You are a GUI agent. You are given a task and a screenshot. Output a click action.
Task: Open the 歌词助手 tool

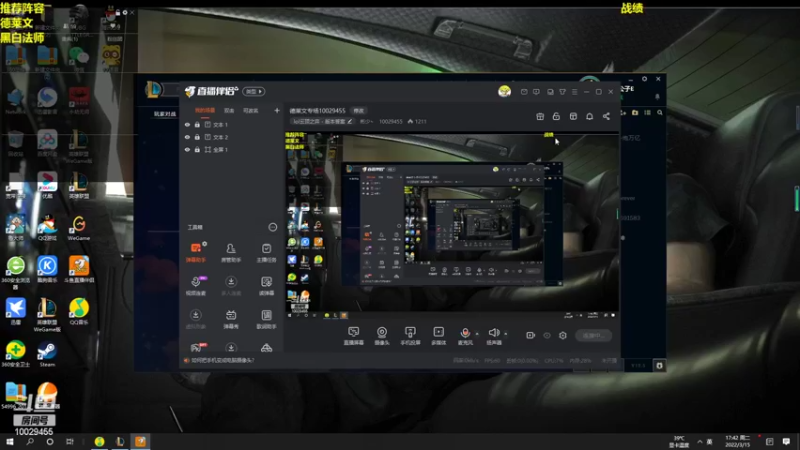(266, 319)
